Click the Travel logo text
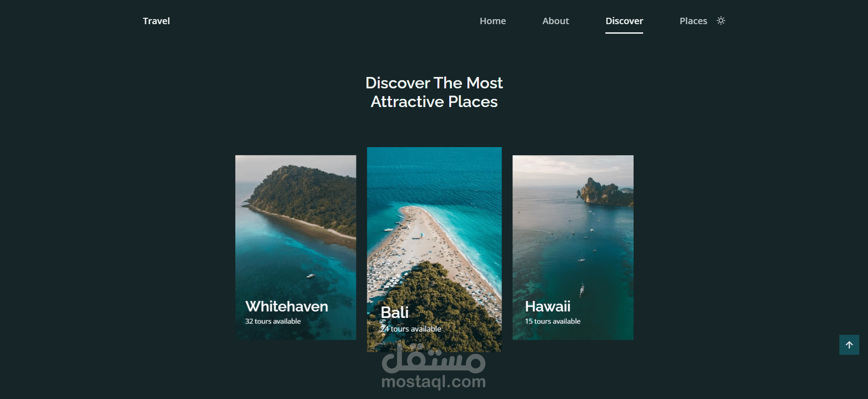The image size is (868, 399). [x=156, y=21]
